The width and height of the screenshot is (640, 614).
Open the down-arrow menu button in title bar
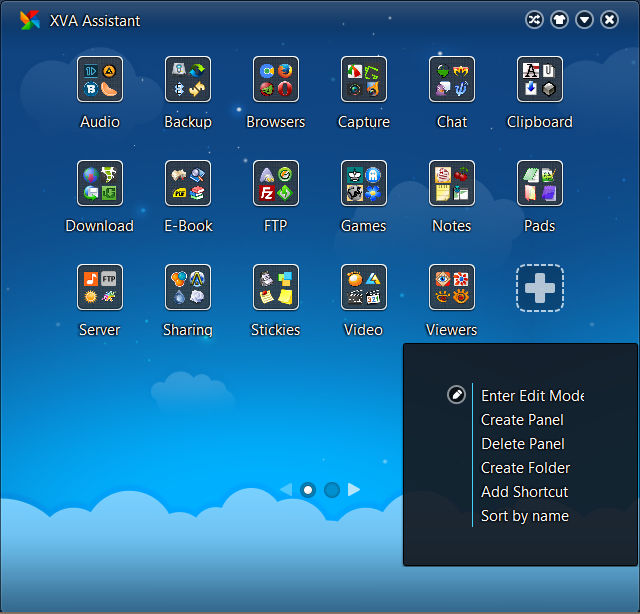coord(584,20)
